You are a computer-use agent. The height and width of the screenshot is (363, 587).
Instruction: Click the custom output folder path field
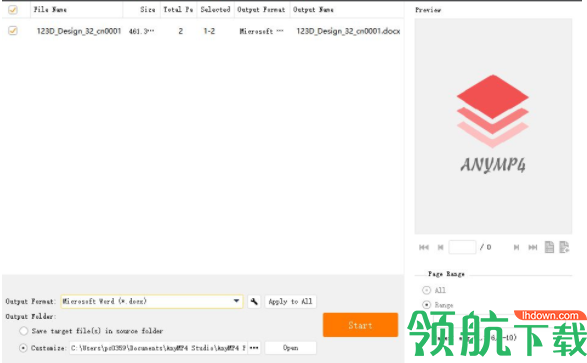coord(158,348)
